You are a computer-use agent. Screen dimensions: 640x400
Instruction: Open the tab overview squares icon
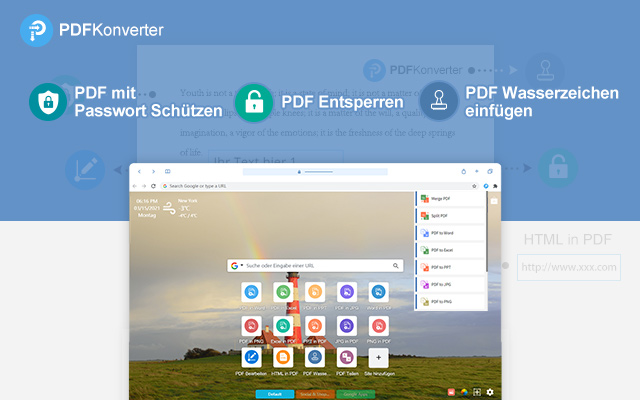point(490,172)
